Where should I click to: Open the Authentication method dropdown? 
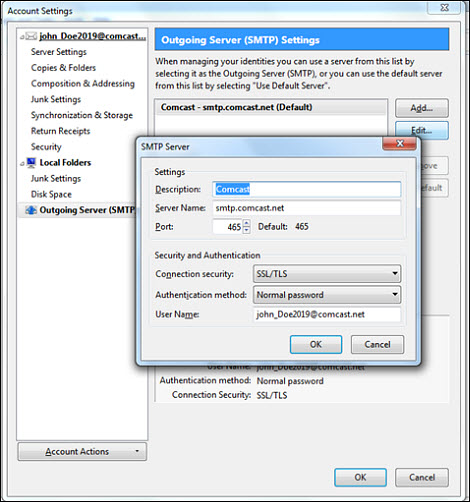pos(327,295)
